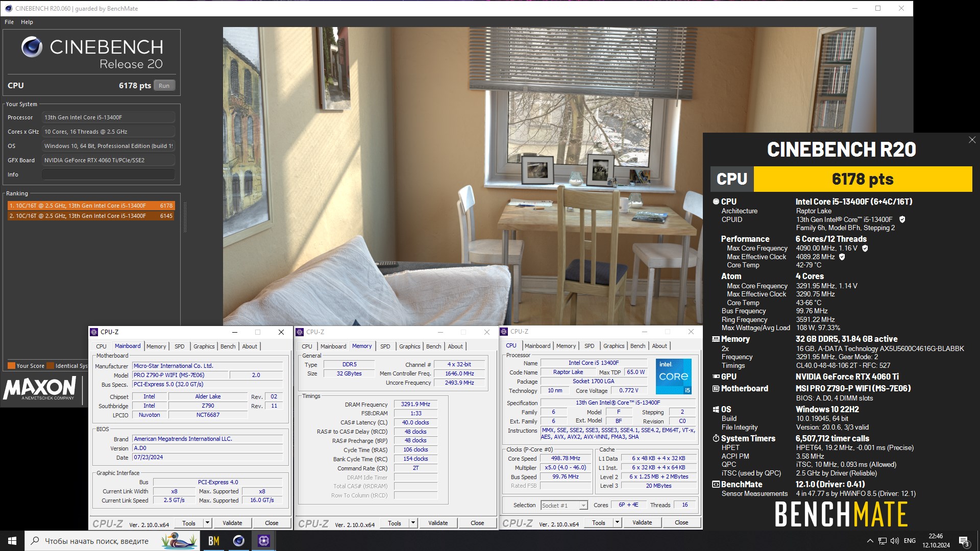This screenshot has width=980, height=551.
Task: Click the title bar icon of the CPU-Z Memory window
Action: click(300, 332)
